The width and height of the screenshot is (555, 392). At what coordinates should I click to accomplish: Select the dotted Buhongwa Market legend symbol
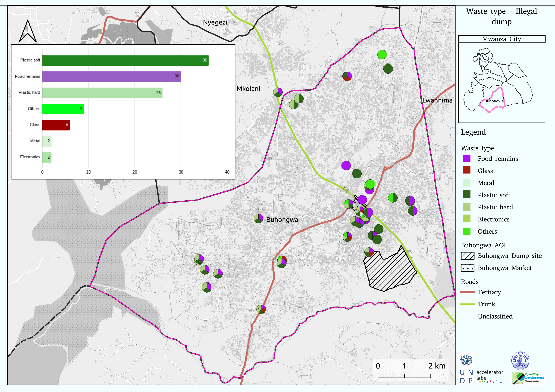[x=467, y=268]
